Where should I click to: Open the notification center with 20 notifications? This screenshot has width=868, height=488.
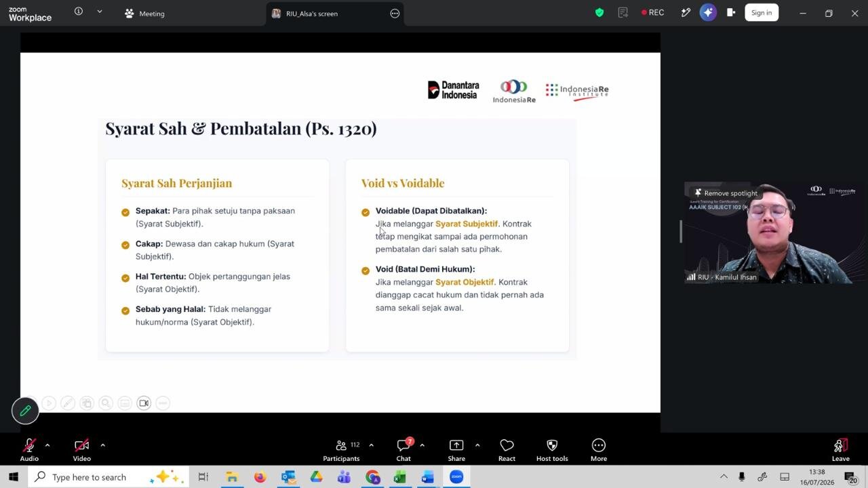click(850, 477)
